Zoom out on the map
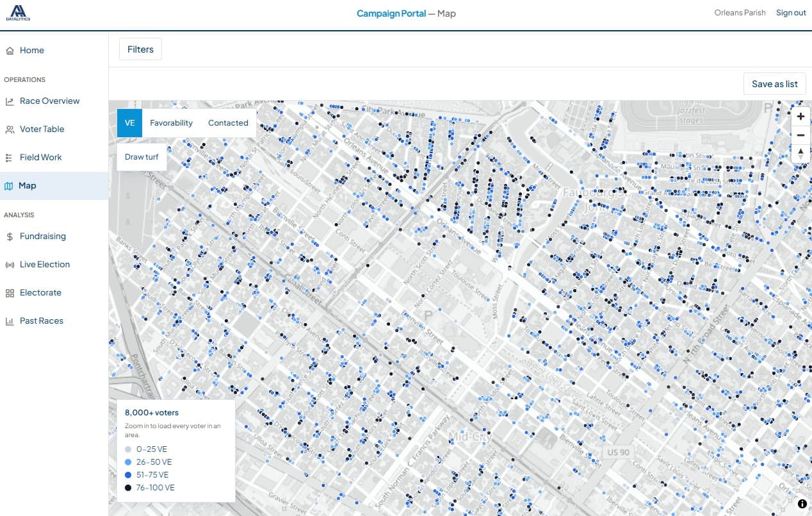The width and height of the screenshot is (812, 516). [x=800, y=135]
